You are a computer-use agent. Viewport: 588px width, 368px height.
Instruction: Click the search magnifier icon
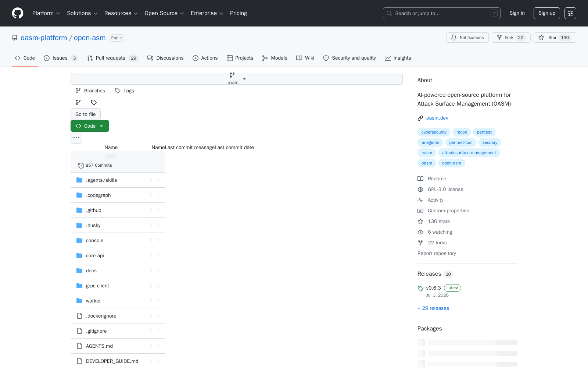point(389,13)
